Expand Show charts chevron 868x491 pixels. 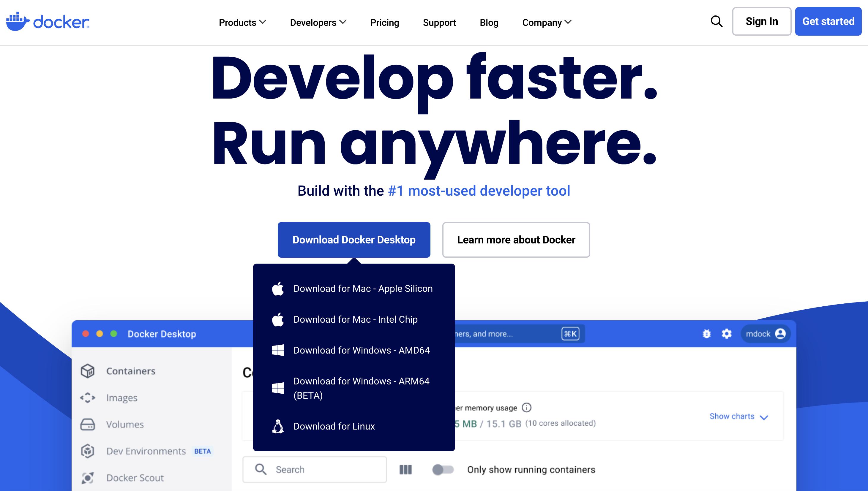(x=764, y=417)
